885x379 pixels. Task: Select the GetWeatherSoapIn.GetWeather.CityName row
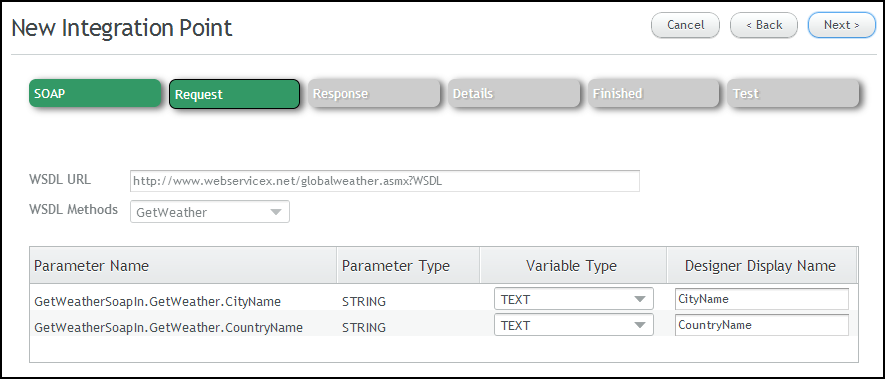pyautogui.click(x=444, y=299)
